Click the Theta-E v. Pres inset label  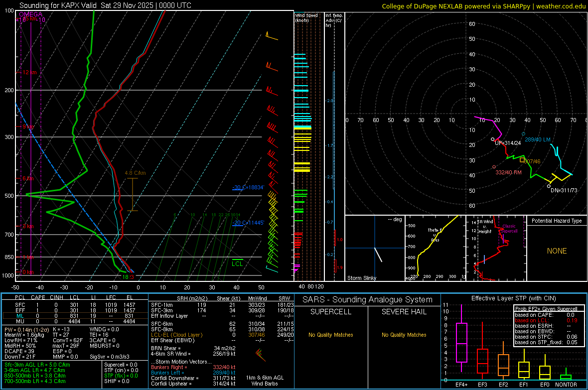pos(436,235)
